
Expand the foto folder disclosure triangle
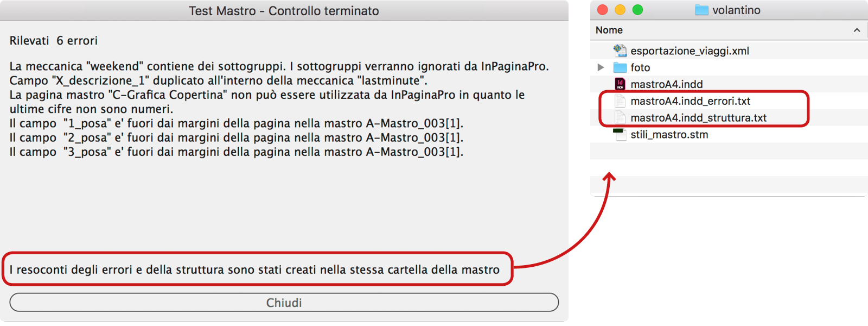point(601,67)
